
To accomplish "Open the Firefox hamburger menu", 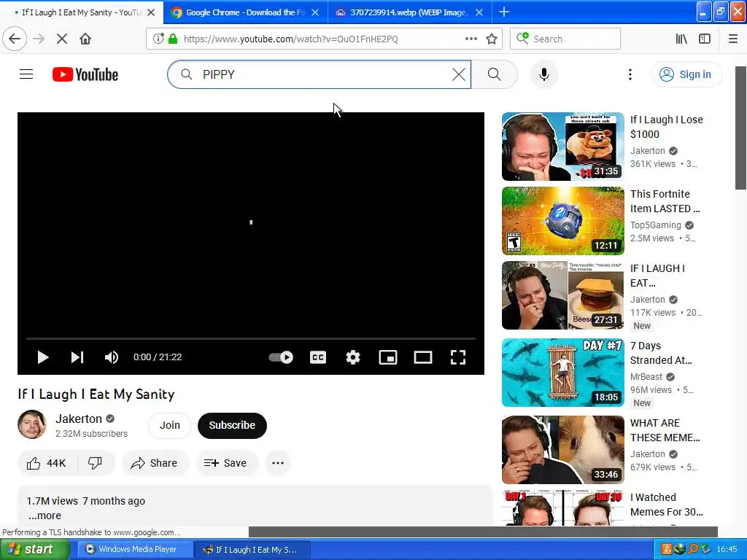I will [732, 39].
